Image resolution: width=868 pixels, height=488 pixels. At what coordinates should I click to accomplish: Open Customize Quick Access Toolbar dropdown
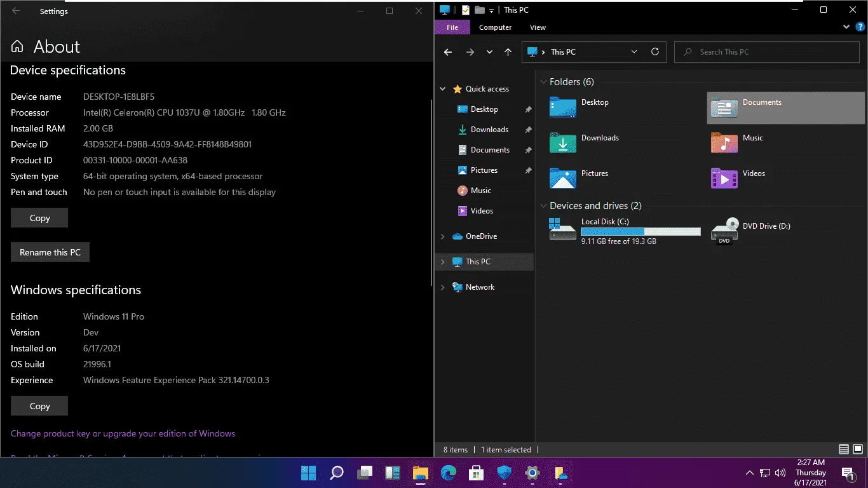point(491,10)
